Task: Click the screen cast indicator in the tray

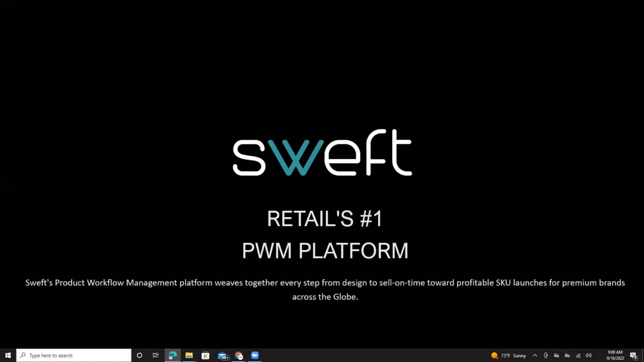Action: coord(546,355)
